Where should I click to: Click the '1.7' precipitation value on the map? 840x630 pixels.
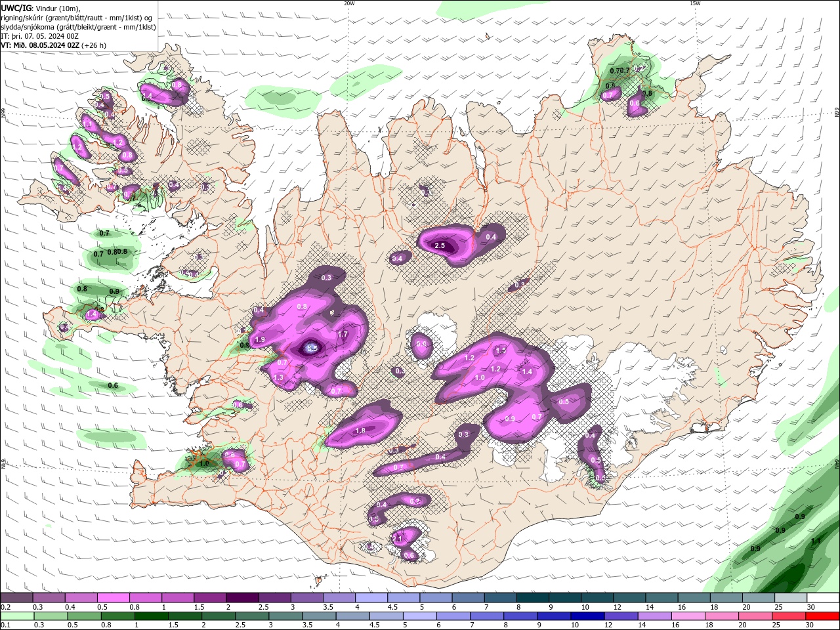click(343, 335)
